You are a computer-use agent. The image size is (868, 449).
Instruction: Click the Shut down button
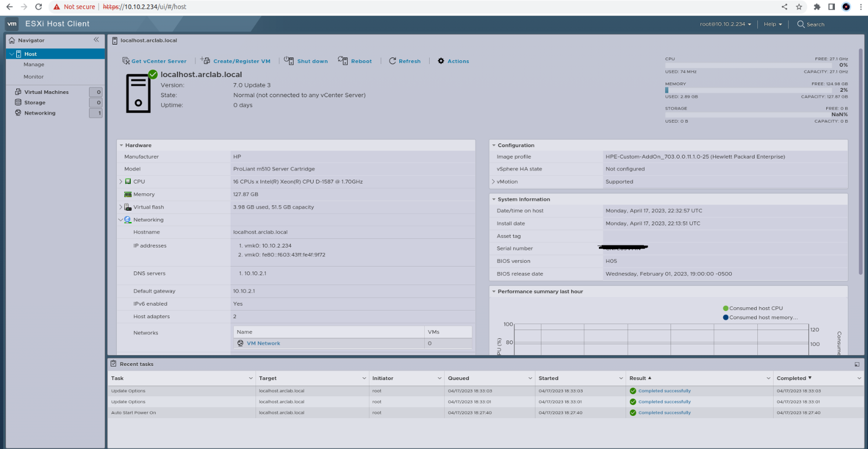(306, 61)
